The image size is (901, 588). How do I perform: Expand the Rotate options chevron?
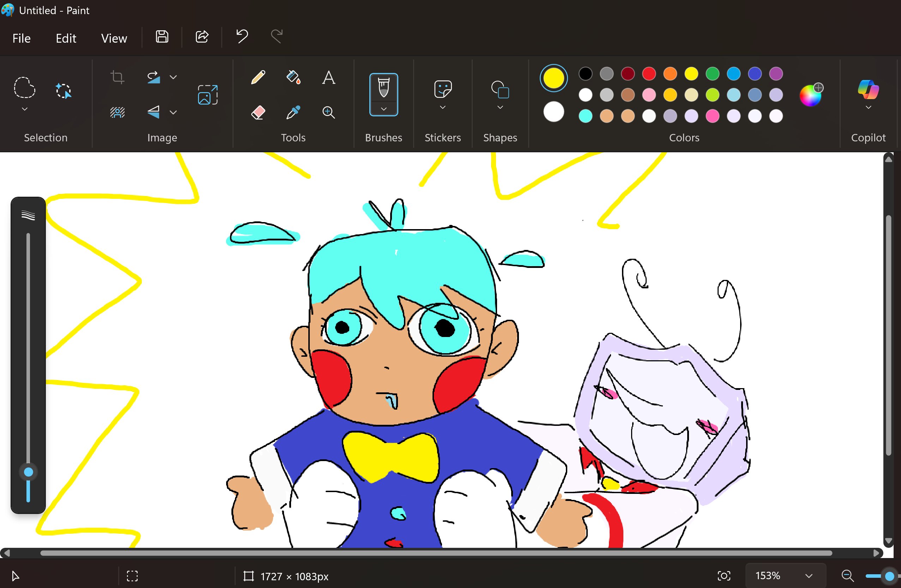pyautogui.click(x=173, y=77)
